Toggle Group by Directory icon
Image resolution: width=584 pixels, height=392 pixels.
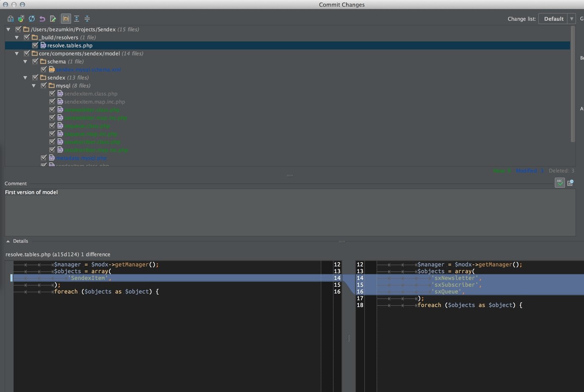click(66, 19)
